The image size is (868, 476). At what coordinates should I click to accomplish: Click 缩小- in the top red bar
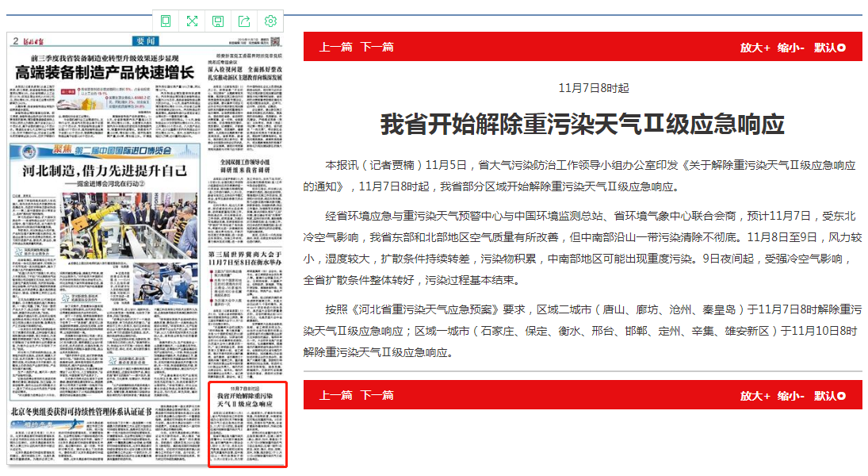pyautogui.click(x=791, y=48)
